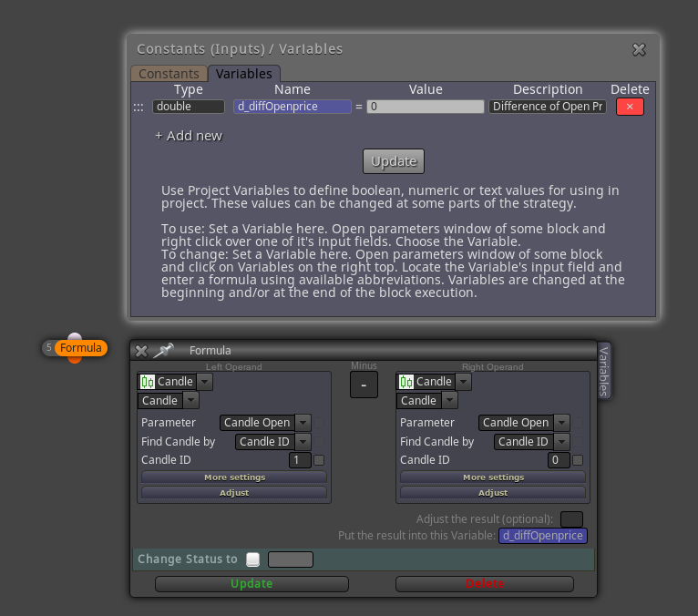698x616 pixels.
Task: Click the candlestick icon in Left Operand
Action: (148, 382)
